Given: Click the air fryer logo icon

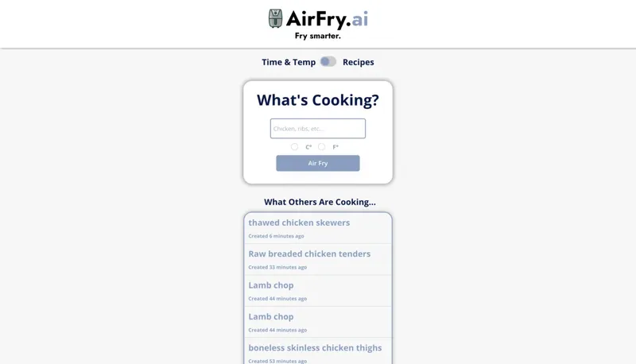Looking at the screenshot, I should coord(276,19).
